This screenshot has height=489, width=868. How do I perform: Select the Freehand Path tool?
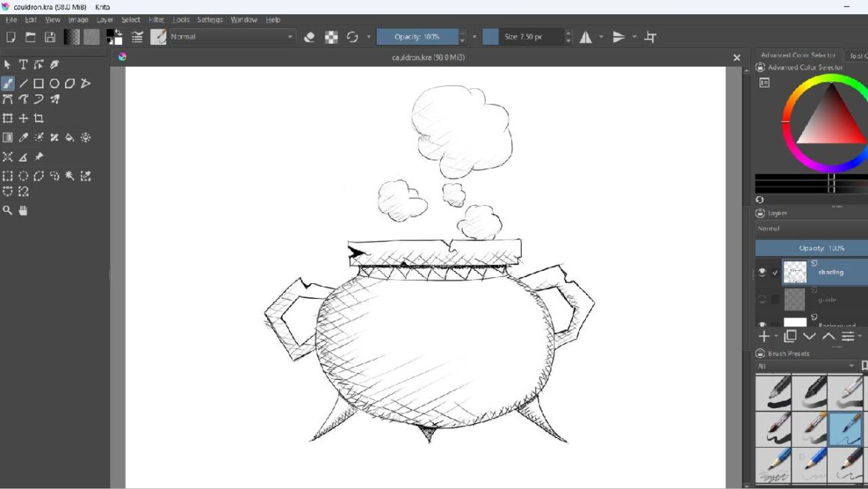pos(23,99)
